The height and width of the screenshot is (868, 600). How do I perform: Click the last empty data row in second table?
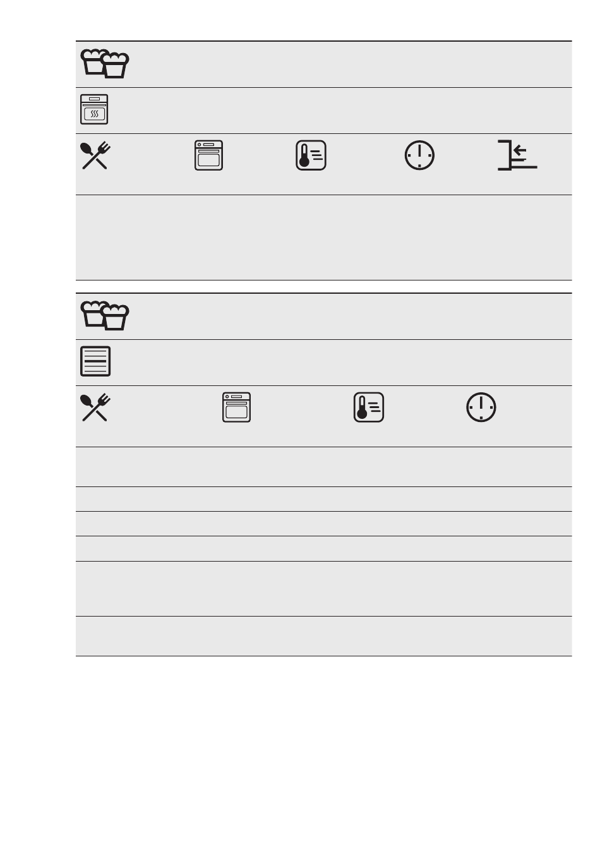pos(323,636)
